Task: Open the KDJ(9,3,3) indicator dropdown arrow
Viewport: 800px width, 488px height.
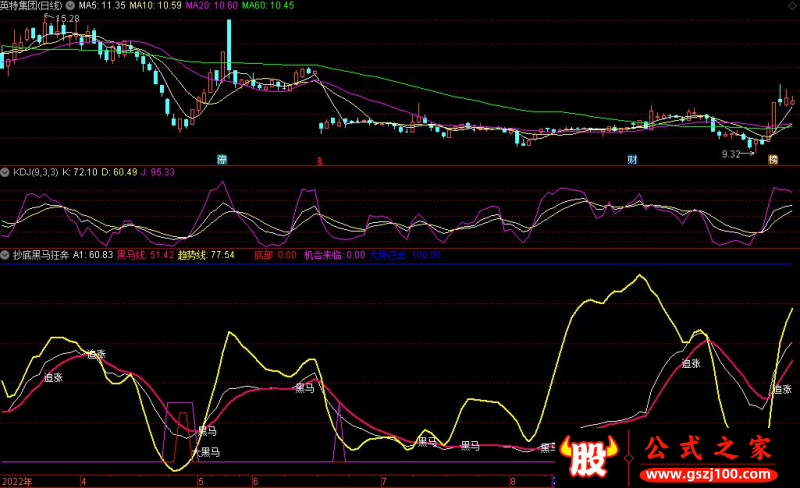Action: (5, 172)
